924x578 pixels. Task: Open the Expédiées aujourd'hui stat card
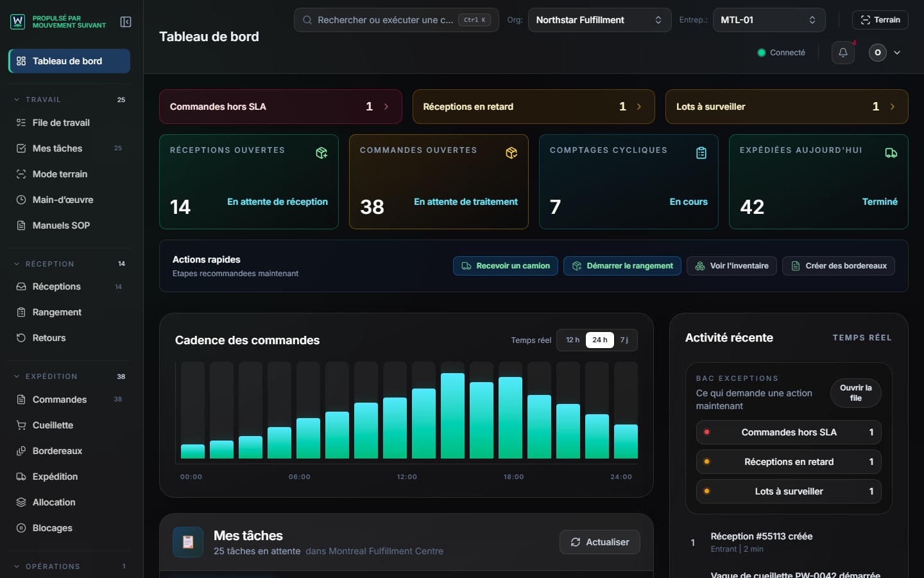coord(819,182)
